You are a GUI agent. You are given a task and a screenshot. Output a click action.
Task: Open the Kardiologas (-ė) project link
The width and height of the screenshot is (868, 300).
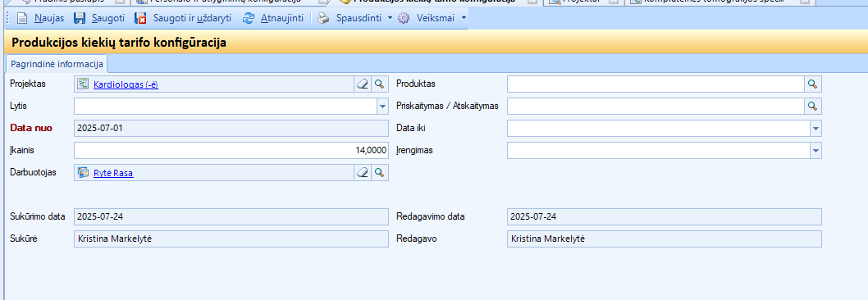(126, 84)
